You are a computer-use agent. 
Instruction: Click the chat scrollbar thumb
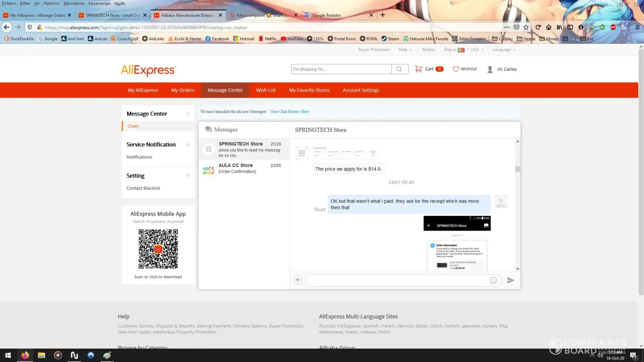[x=518, y=169]
